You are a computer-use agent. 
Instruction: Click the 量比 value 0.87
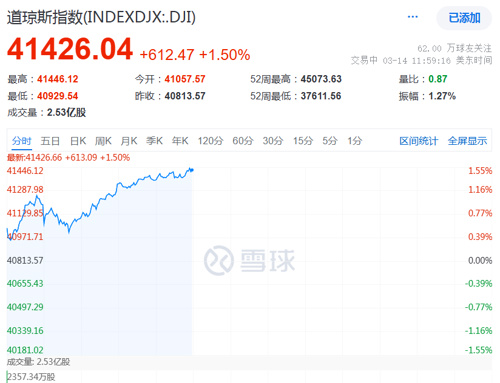click(438, 79)
